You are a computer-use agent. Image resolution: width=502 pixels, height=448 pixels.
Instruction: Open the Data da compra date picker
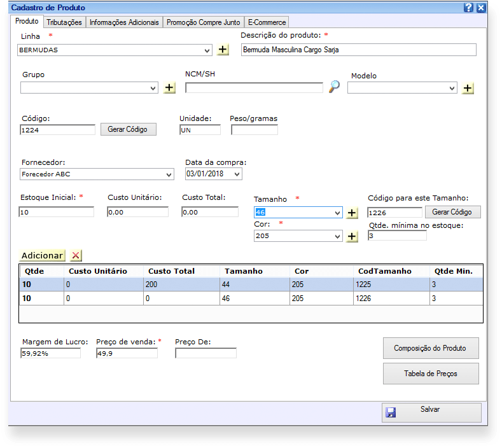click(214, 174)
